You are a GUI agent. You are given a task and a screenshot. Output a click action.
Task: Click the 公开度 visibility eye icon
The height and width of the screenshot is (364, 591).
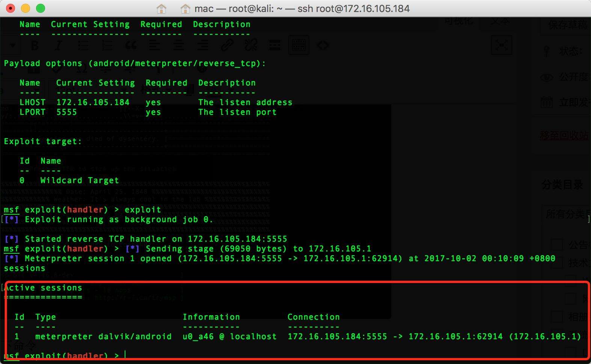[547, 77]
